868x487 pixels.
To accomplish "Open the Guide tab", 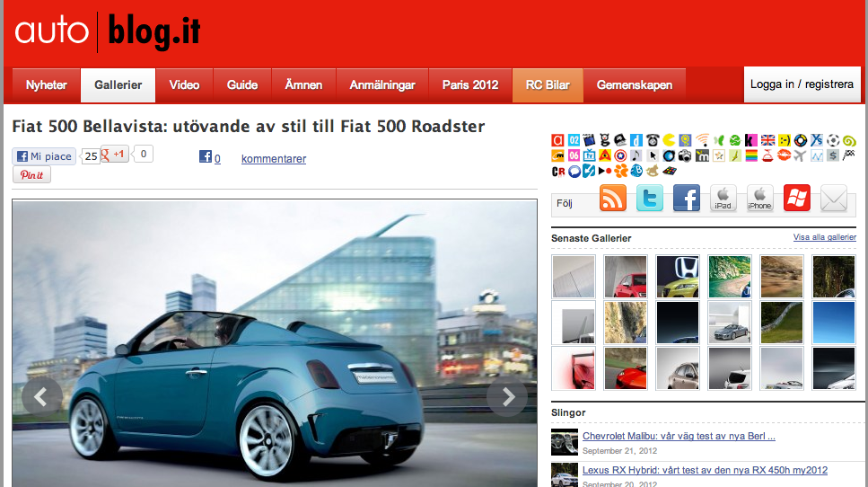I will (x=242, y=85).
